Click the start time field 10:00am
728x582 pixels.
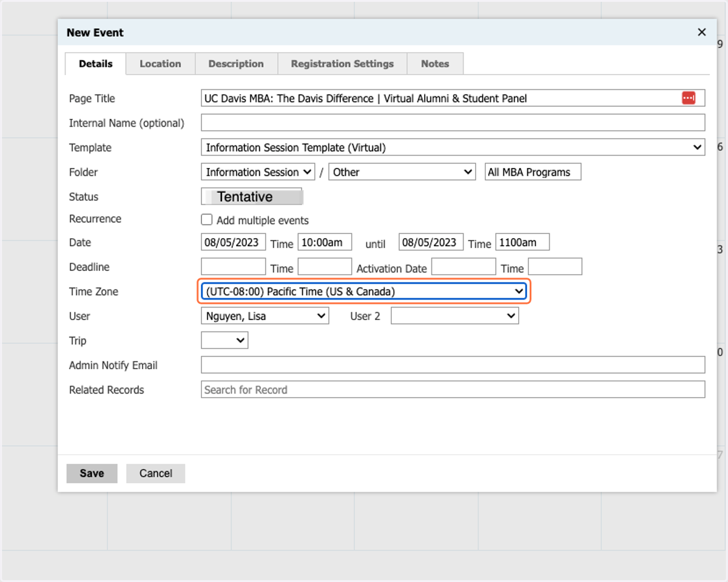(x=325, y=242)
